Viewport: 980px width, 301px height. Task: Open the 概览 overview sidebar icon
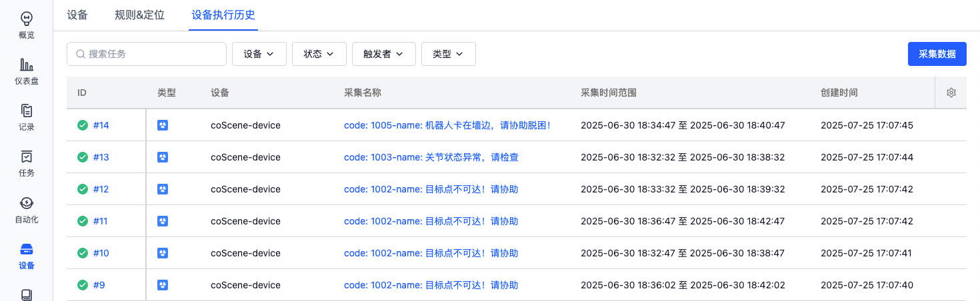(x=27, y=18)
